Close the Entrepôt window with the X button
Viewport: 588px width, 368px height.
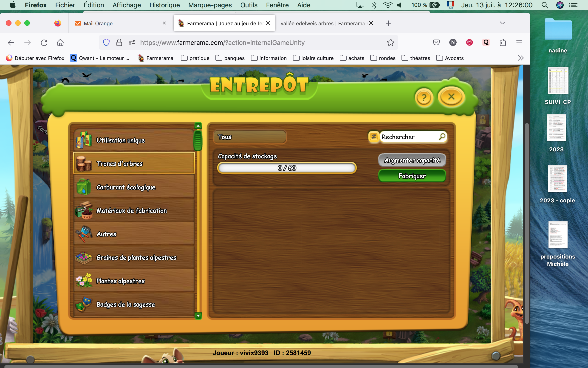pyautogui.click(x=451, y=97)
